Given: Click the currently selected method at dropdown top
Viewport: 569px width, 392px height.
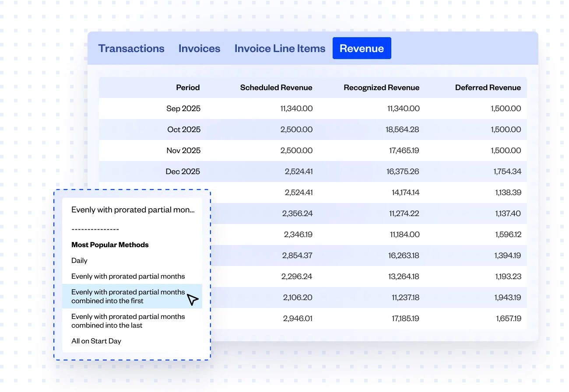Looking at the screenshot, I should (133, 210).
